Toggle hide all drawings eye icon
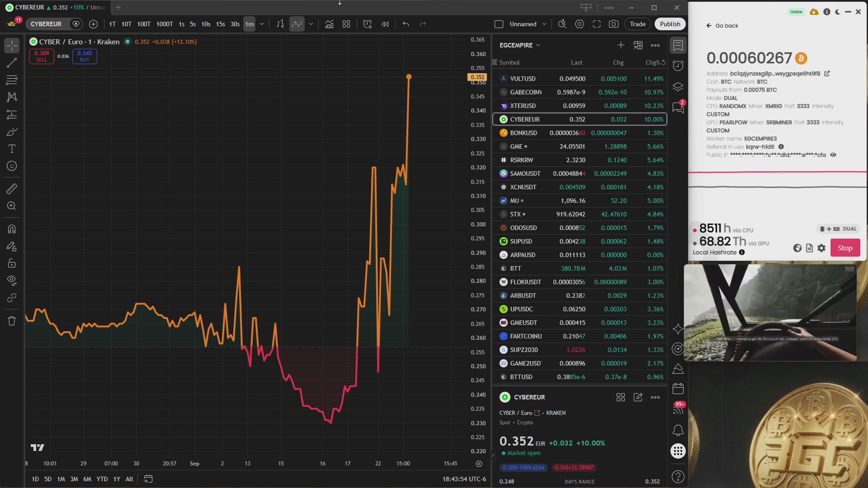 coord(12,281)
